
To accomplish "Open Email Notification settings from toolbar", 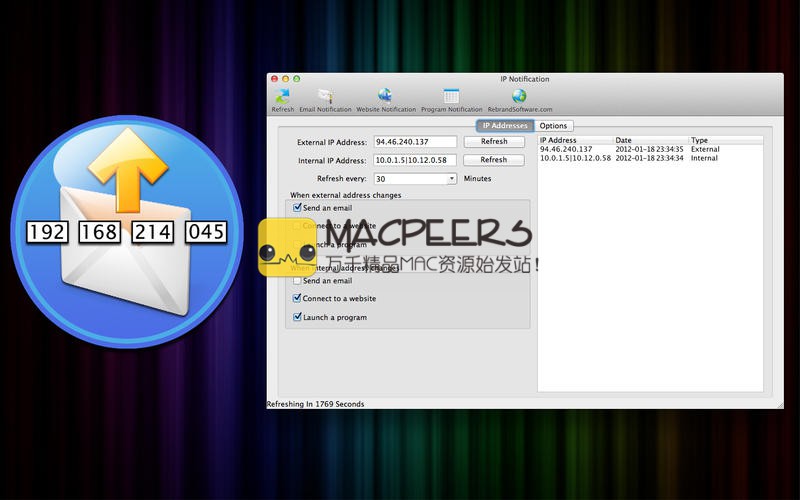I will 325,97.
